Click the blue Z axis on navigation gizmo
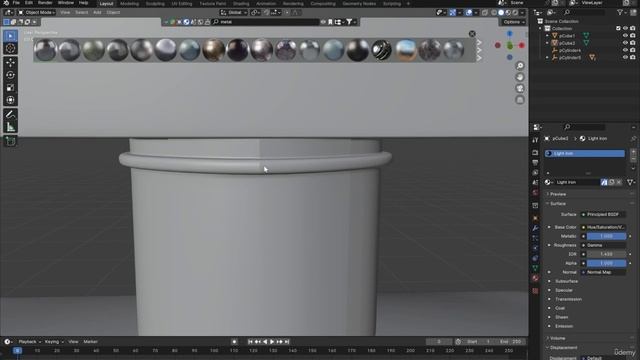 (510, 33)
